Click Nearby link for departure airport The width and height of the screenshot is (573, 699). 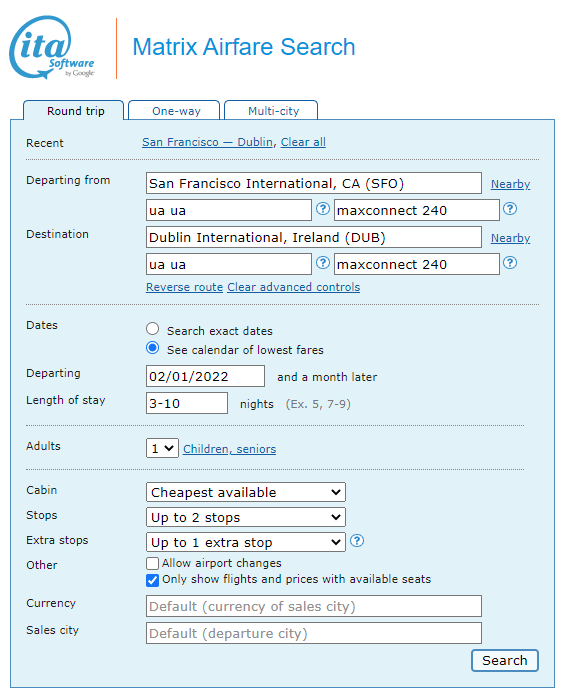coord(511,184)
